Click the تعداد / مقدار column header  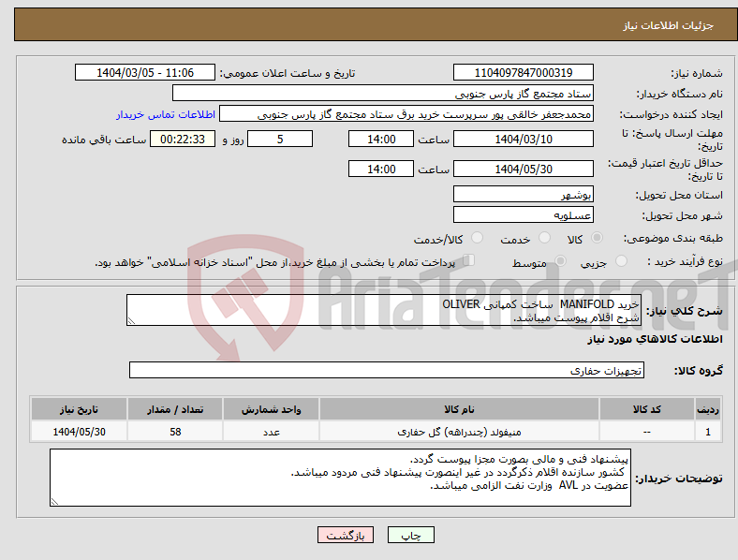tap(175, 409)
